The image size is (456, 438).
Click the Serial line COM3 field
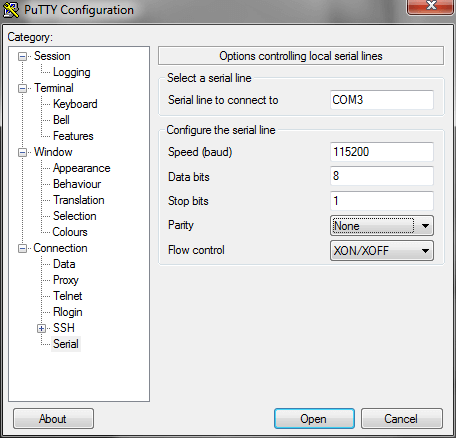(382, 100)
